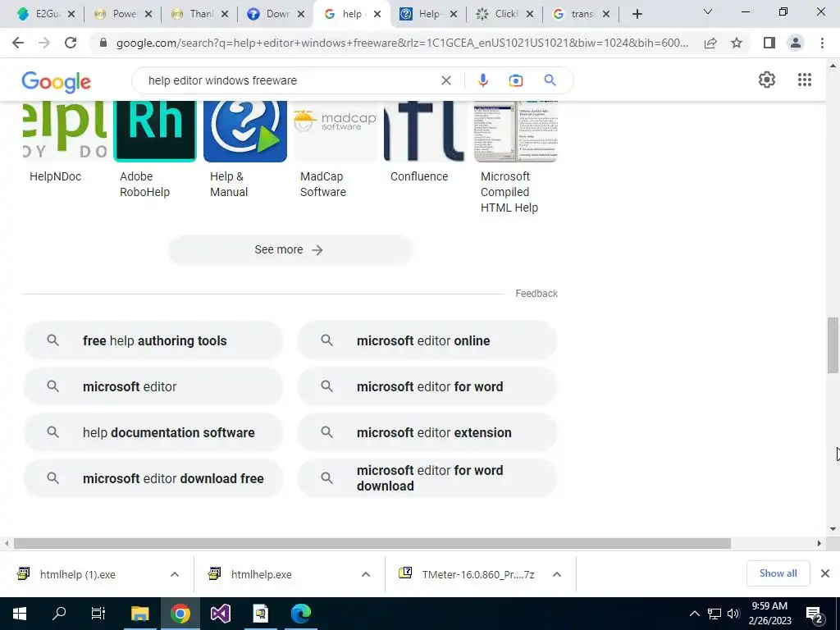The width and height of the screenshot is (840, 630).
Task: Search 'microsoft editor online' suggestion
Action: tap(427, 340)
